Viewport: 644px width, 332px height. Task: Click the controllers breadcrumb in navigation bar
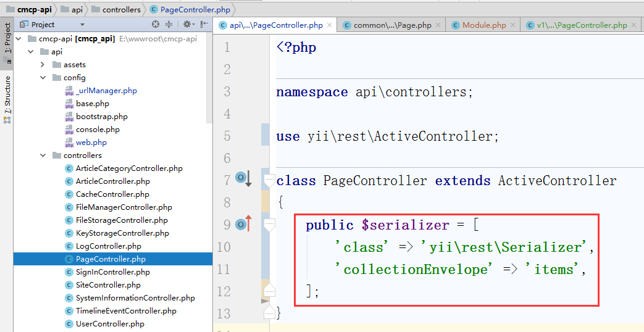click(x=121, y=9)
